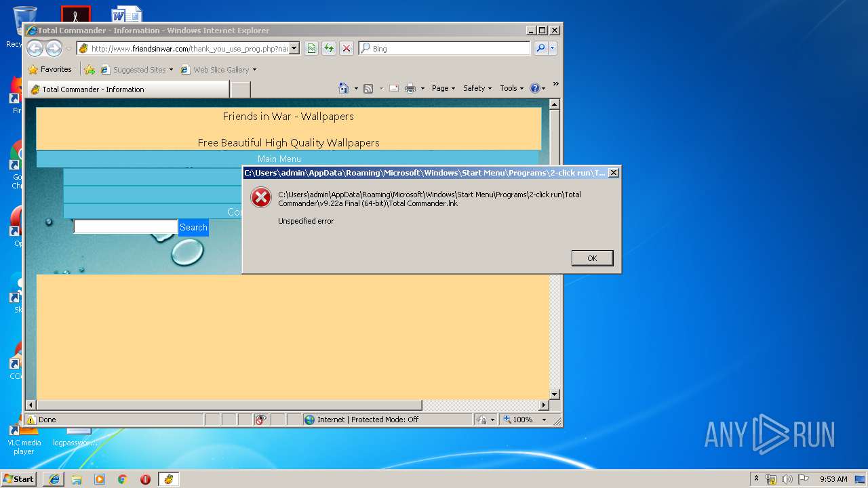
Task: Open the Web Slice Gallery link
Action: pos(218,69)
